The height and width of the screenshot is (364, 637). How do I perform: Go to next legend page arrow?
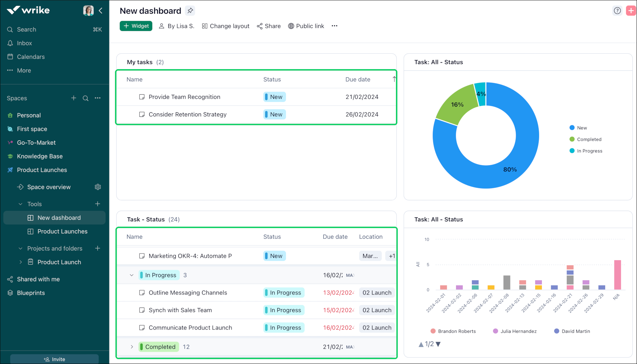point(438,344)
